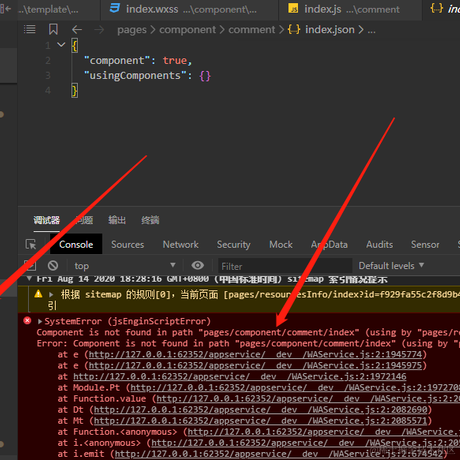Open the 'top' context dropdown
Viewport: 460px width, 460px height.
click(125, 266)
